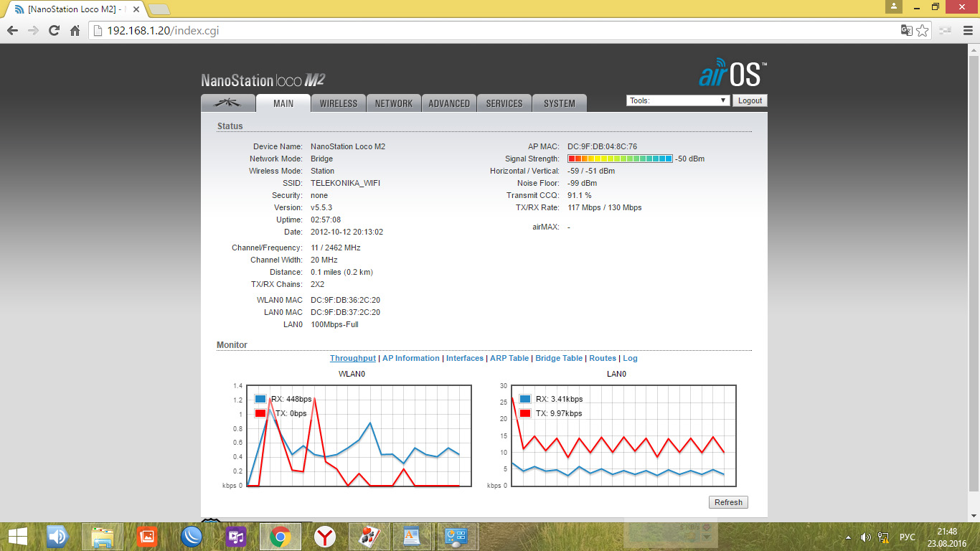
Task: Select the Noise Floor value -99 dBm
Action: [582, 183]
